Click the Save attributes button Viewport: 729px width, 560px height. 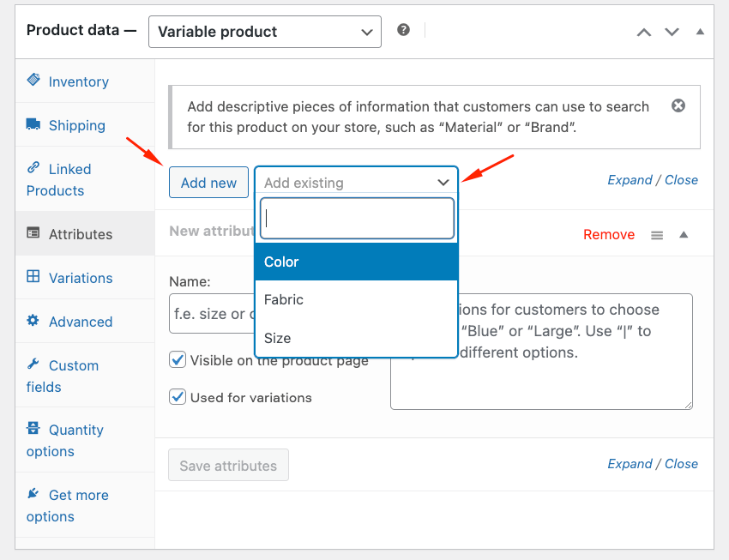[x=228, y=465]
